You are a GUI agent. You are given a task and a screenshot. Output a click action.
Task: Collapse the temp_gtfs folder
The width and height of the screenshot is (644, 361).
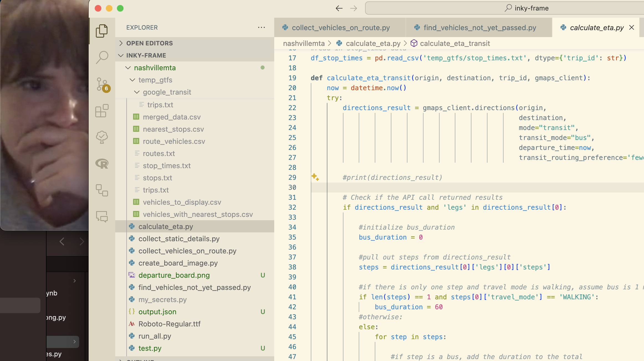(194, 80)
